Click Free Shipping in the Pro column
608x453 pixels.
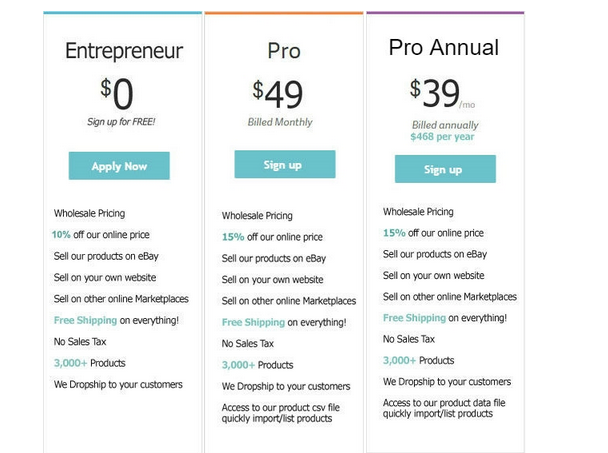tap(253, 322)
